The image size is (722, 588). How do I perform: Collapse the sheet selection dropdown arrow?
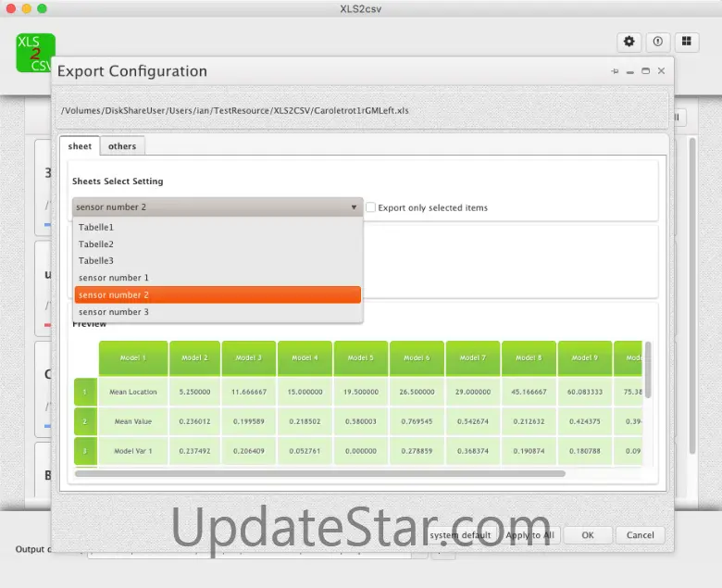click(x=354, y=207)
